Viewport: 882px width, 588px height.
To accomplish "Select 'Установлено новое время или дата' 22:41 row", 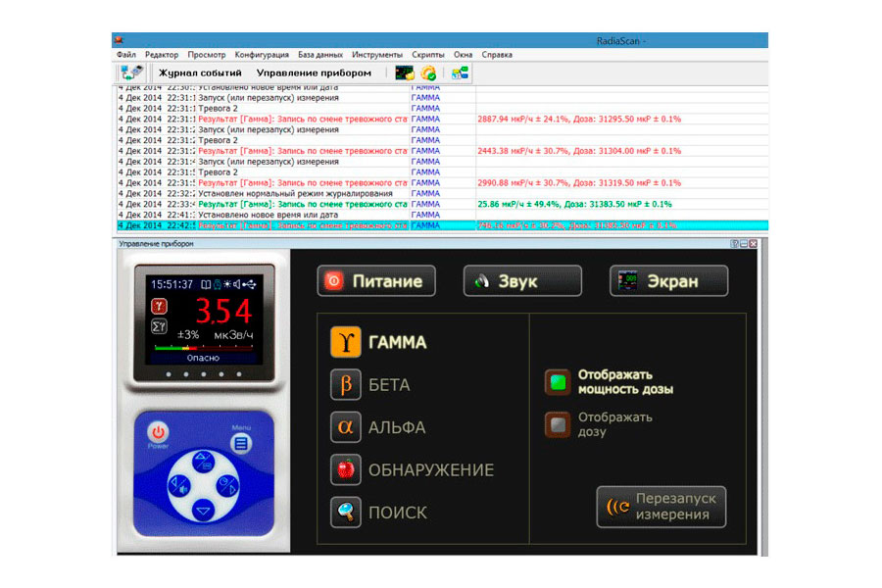I will [x=442, y=215].
